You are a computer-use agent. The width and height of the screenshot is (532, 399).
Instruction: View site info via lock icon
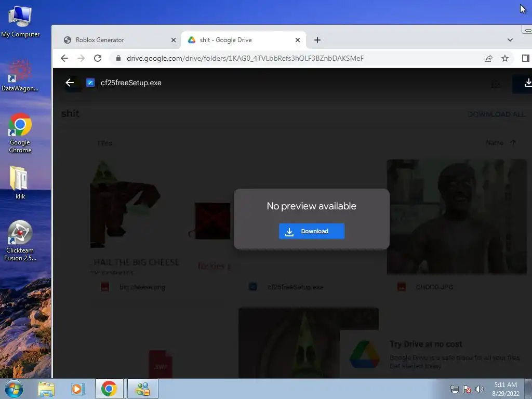(x=118, y=58)
